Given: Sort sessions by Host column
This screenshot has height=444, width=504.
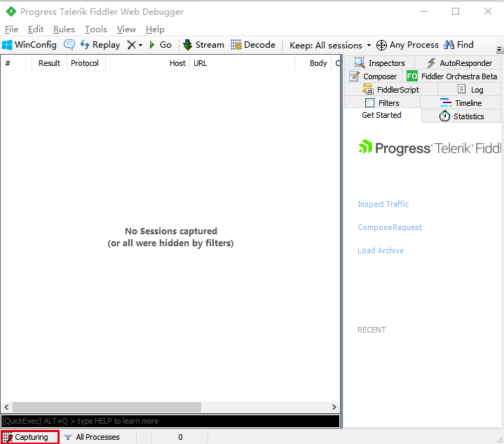Looking at the screenshot, I should point(147,63).
